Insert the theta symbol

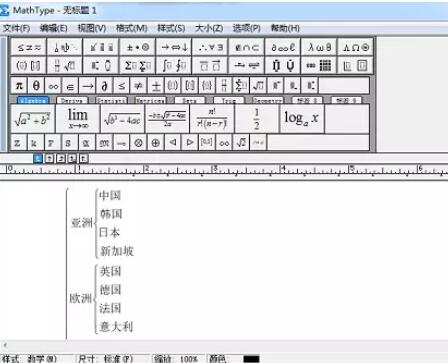pos(36,86)
